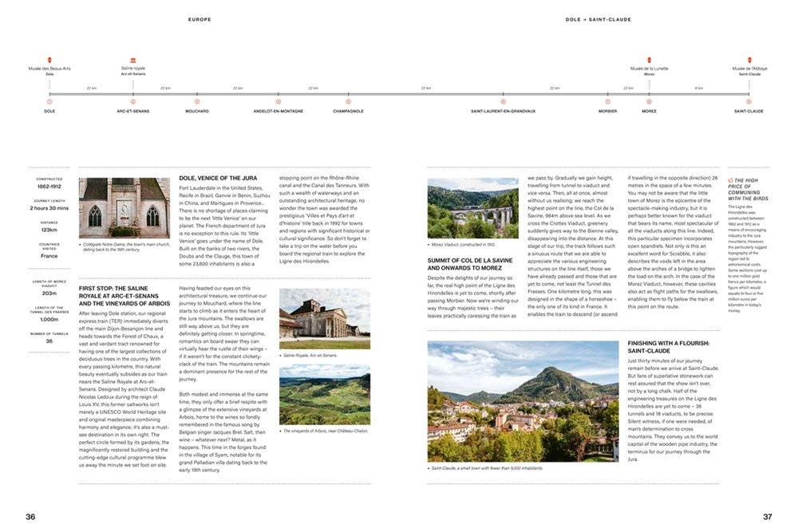Viewport: 798px width, 532px height.
Task: Click the Musée des Beaux-Arts marker icon
Action: pos(49,60)
